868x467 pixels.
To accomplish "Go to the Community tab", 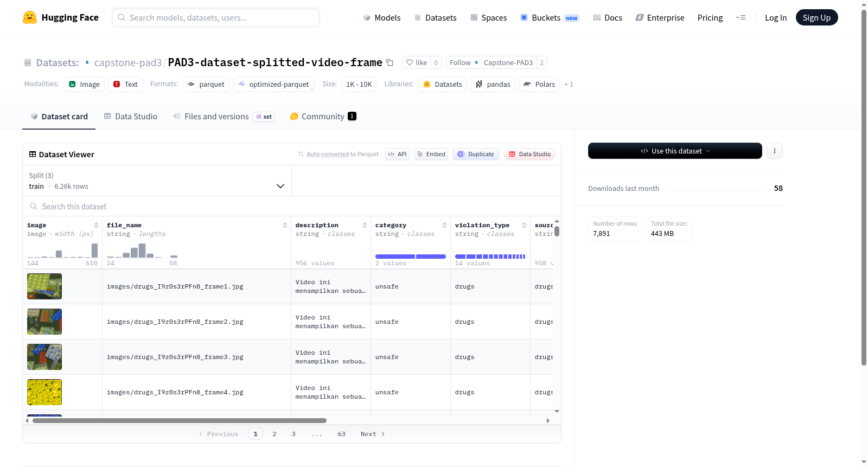I will point(323,117).
